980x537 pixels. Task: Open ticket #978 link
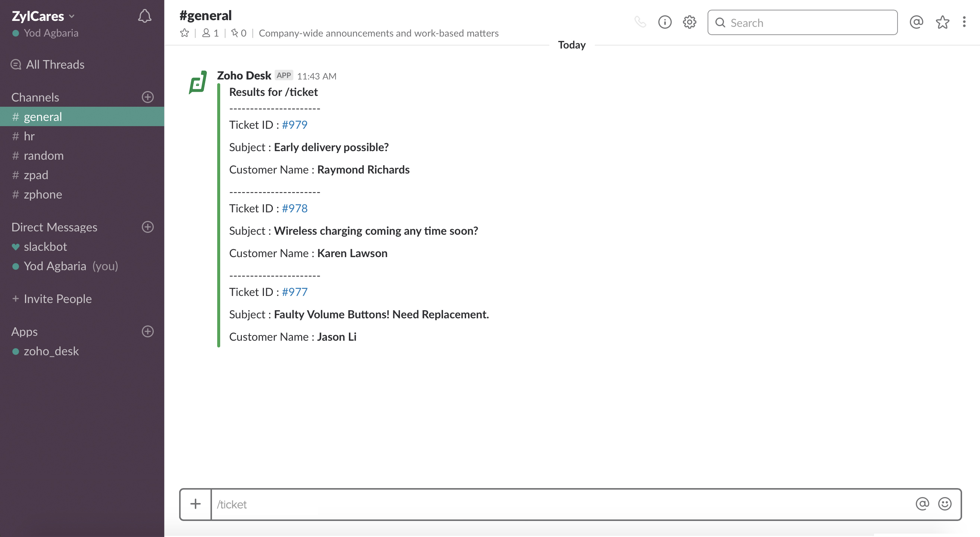(294, 208)
